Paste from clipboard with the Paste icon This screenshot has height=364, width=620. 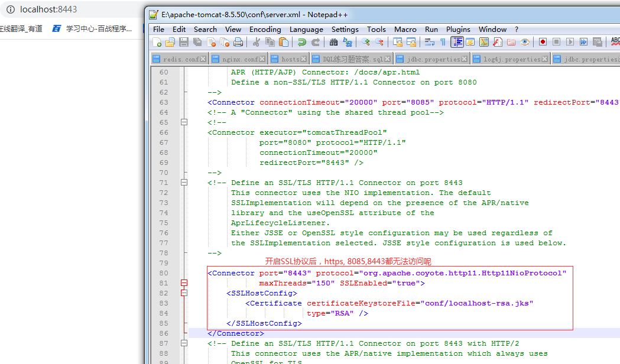click(284, 42)
